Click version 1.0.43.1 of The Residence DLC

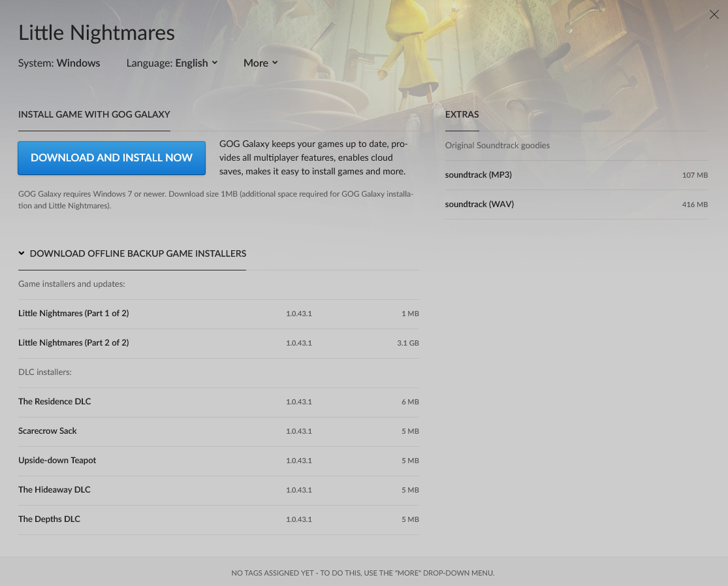299,402
